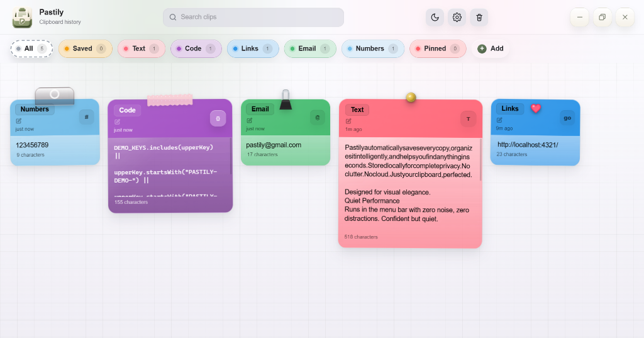Viewport: 644px width, 338px height.
Task: Click the hash icon on Numbers card
Action: 87,117
